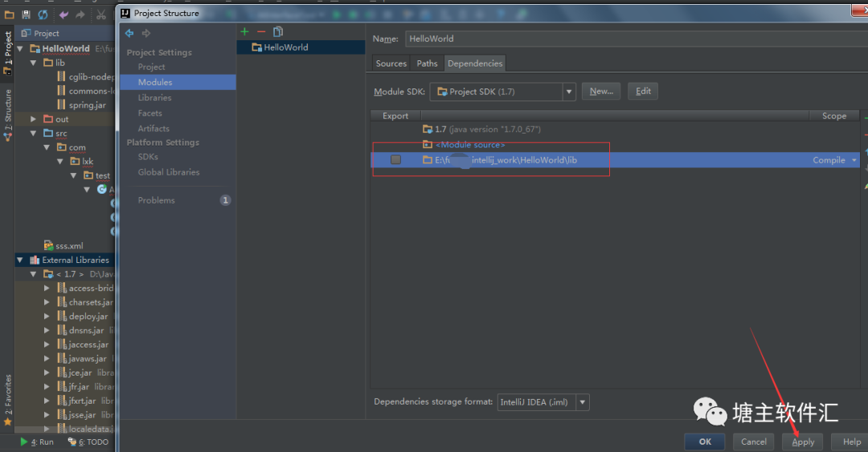The image size is (868, 452).
Task: Collapse the lib folder node
Action: click(x=33, y=64)
